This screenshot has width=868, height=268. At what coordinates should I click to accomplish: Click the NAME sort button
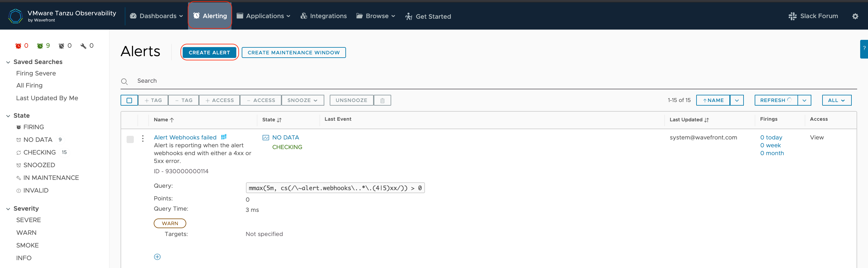pyautogui.click(x=713, y=100)
